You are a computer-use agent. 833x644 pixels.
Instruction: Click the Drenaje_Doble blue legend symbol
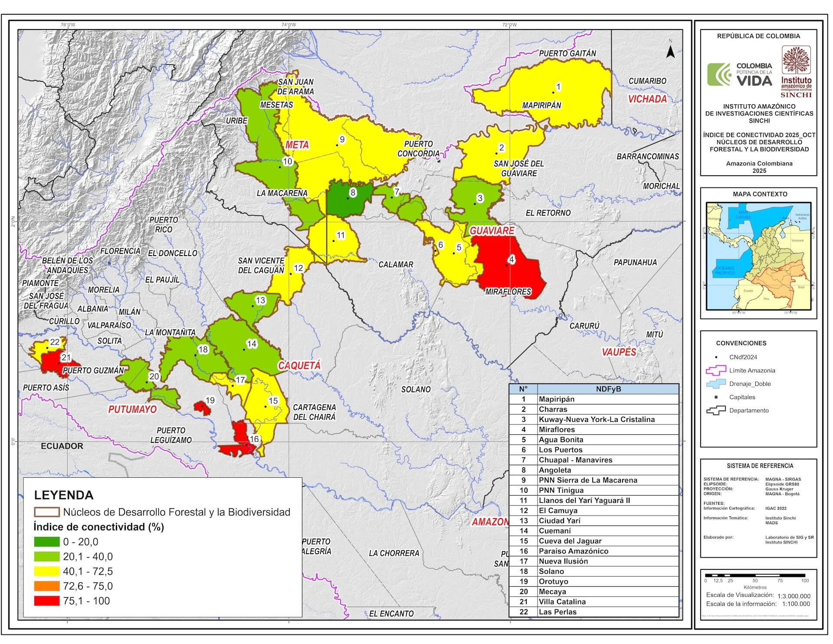click(x=716, y=384)
